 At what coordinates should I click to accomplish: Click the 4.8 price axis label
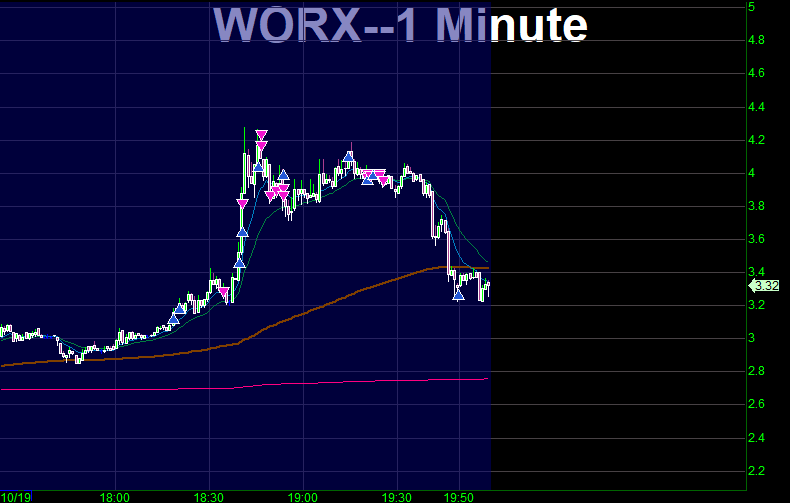click(756, 40)
